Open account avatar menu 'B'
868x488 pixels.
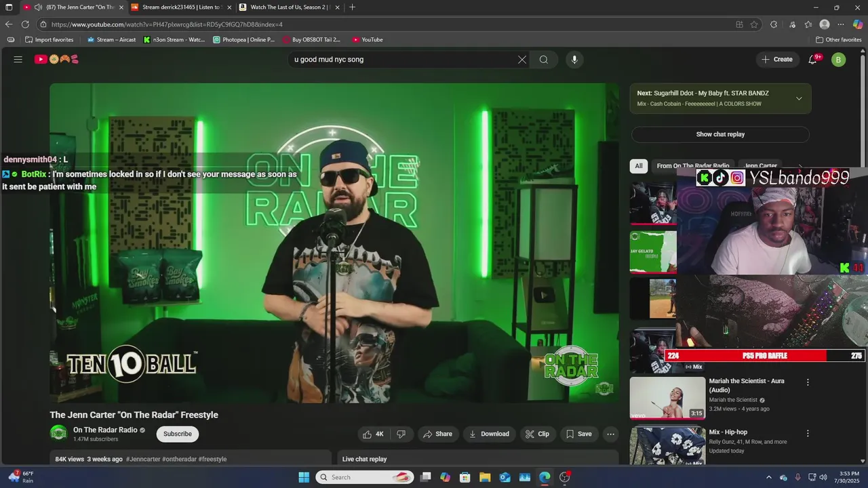pos(838,60)
